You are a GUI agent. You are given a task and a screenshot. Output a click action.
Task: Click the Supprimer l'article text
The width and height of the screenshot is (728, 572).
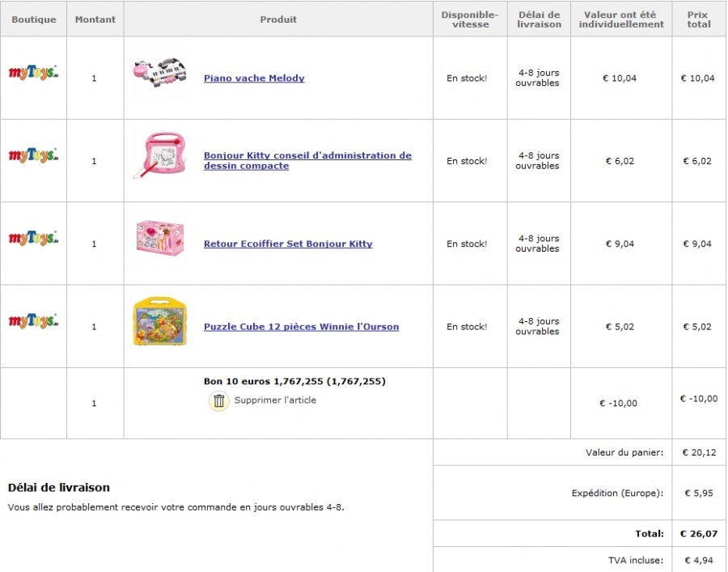coord(275,400)
